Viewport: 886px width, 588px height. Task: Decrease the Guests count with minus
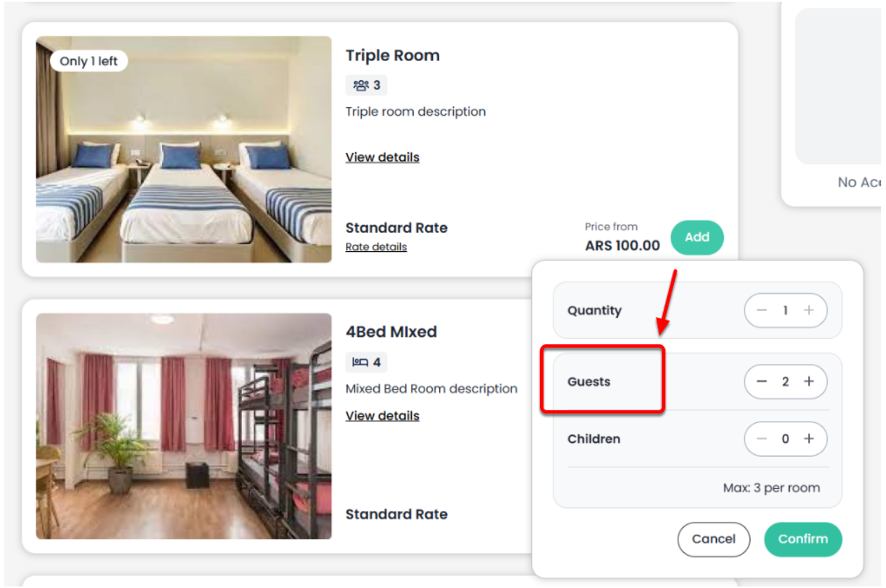click(763, 382)
